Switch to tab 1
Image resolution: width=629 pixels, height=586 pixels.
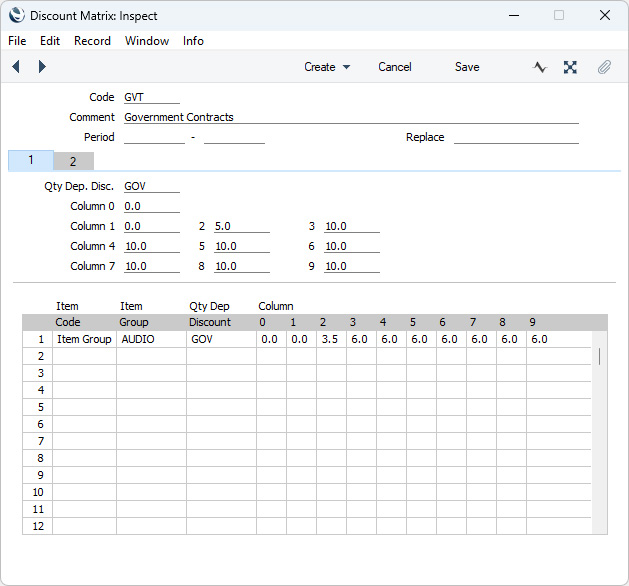[x=31, y=160]
